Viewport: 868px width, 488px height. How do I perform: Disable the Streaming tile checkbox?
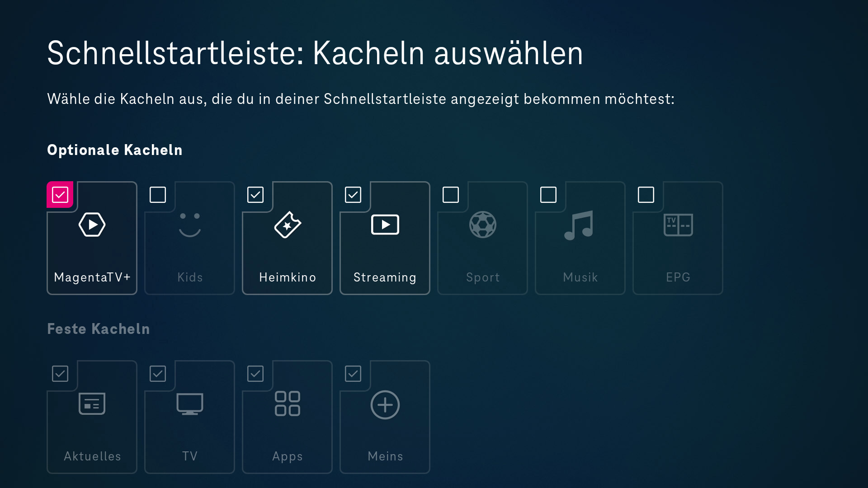353,195
